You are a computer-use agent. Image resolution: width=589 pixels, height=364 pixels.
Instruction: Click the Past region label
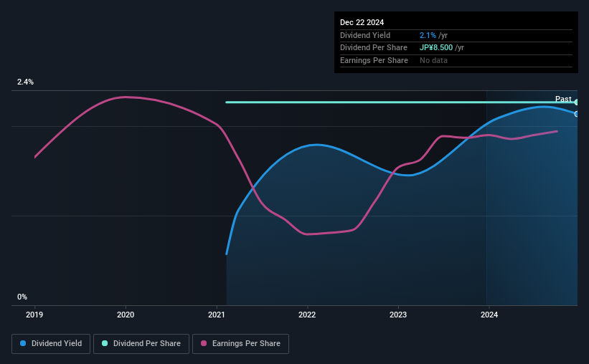pyautogui.click(x=563, y=99)
